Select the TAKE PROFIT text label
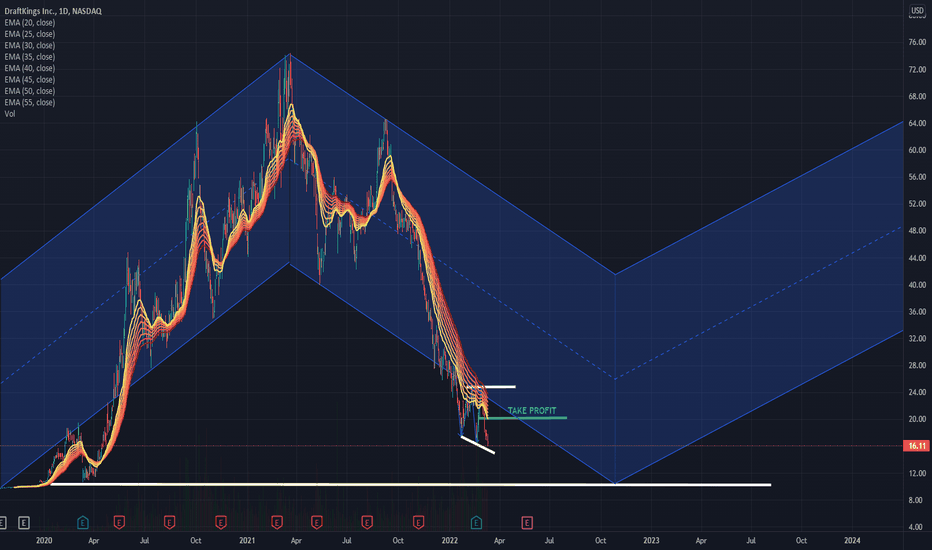Screen dimensions: 932x550 coord(532,410)
